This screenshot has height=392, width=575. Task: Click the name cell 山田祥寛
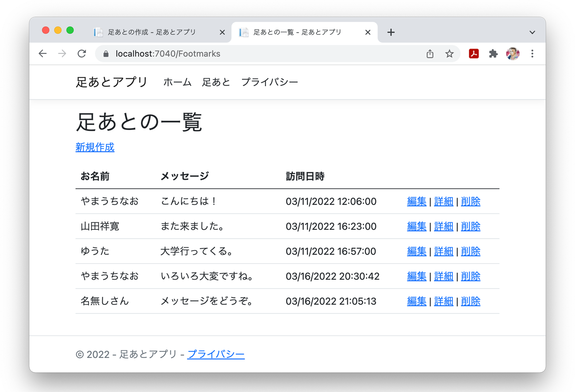pyautogui.click(x=100, y=226)
